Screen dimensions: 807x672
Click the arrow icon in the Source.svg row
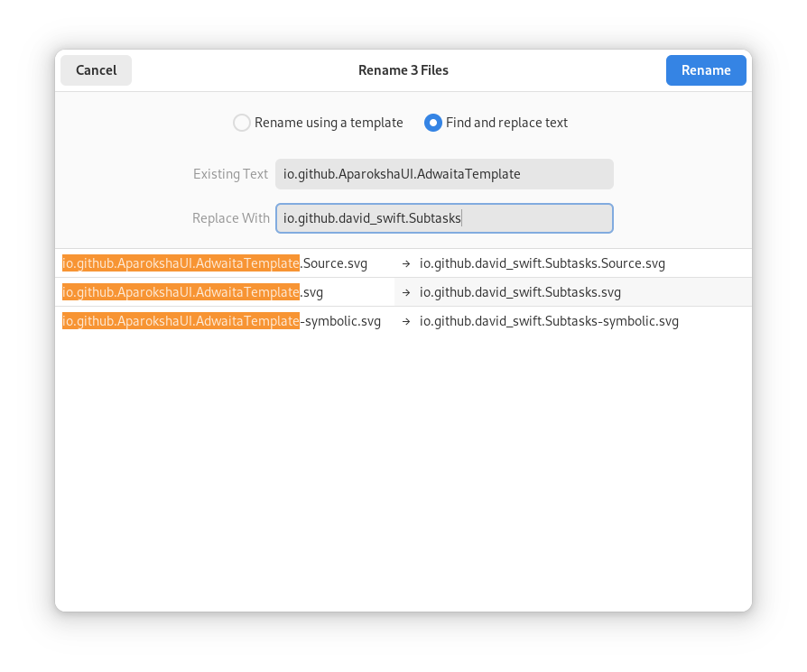(x=406, y=264)
